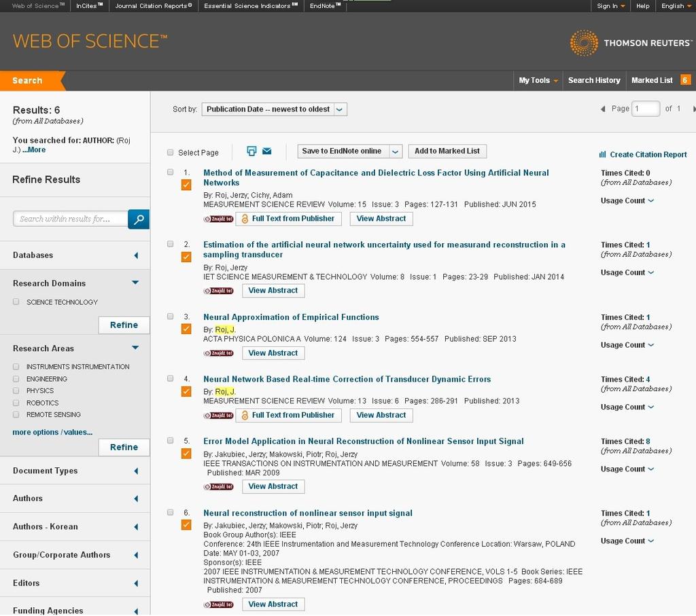This screenshot has width=696, height=616.
Task: Click Add to Marked List button
Action: tap(447, 151)
